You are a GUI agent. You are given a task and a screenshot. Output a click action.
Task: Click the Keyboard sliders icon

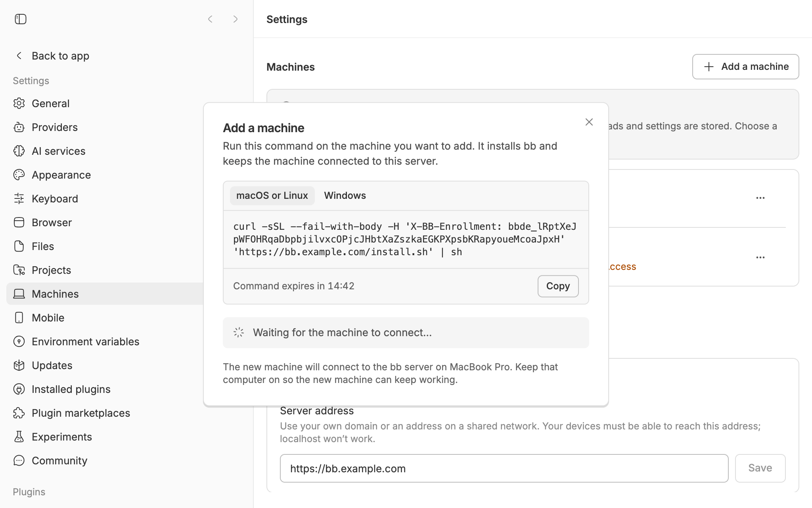19,198
